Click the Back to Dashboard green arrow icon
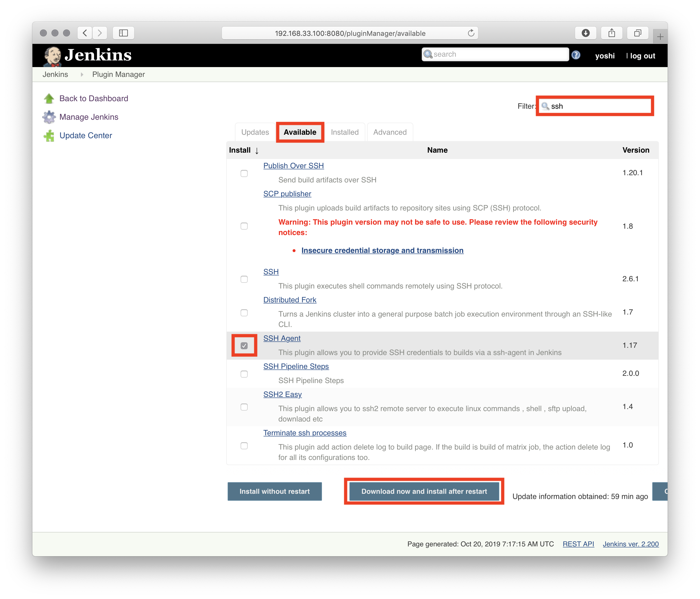 [49, 99]
